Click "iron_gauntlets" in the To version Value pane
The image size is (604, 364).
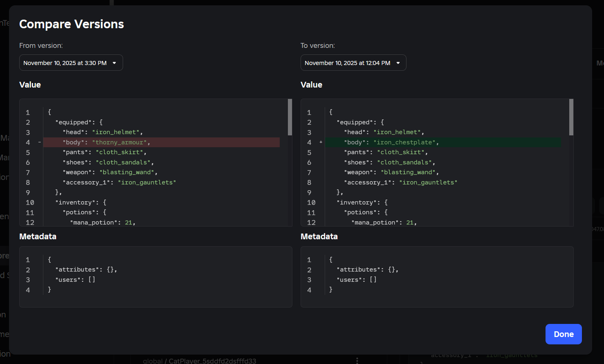tap(428, 182)
